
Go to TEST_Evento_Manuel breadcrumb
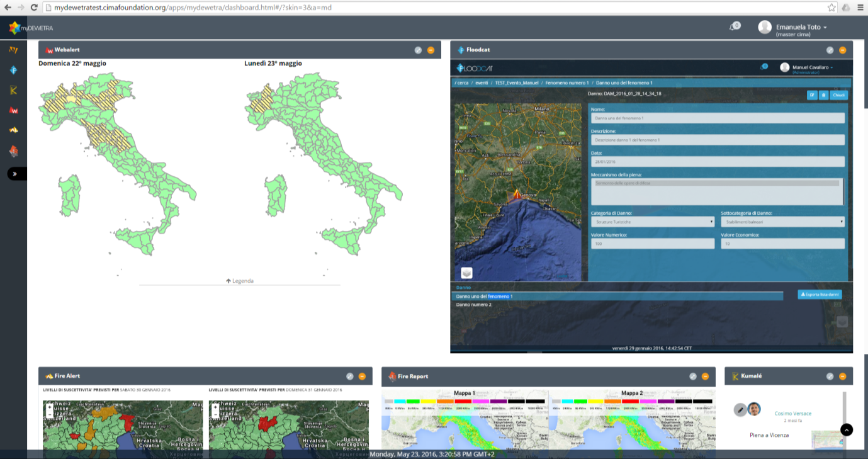tap(517, 83)
